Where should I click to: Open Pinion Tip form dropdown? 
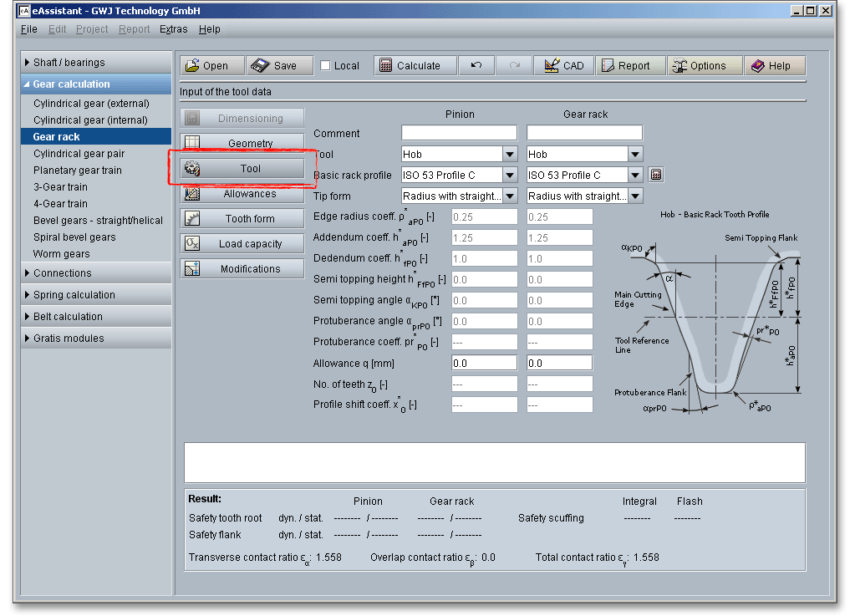pos(510,196)
